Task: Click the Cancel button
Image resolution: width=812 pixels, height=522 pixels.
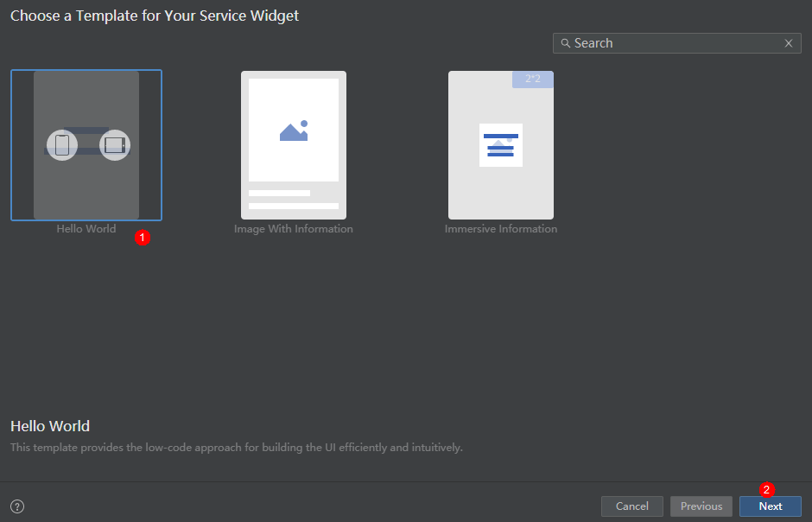Action: tap(631, 506)
